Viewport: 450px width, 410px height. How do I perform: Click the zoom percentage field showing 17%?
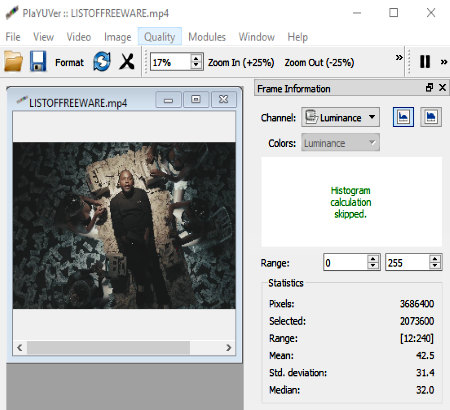tap(170, 62)
